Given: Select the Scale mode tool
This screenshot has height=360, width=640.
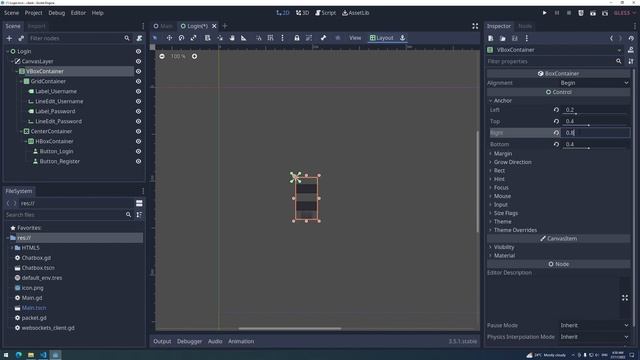Looking at the screenshot, I should (193, 38).
